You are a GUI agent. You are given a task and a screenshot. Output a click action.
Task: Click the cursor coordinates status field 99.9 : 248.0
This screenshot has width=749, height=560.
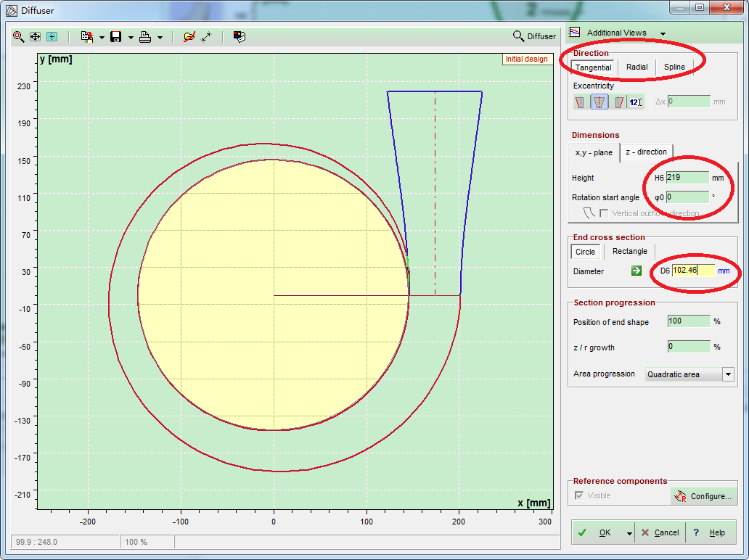click(65, 542)
